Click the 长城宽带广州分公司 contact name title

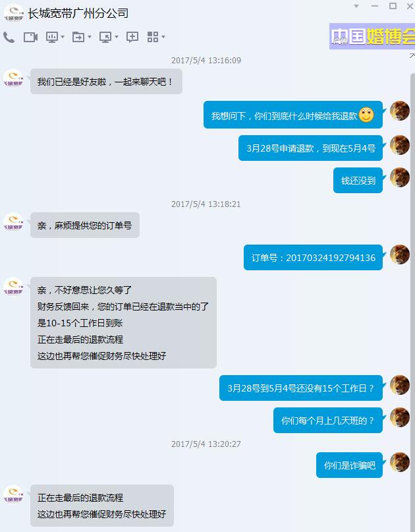pyautogui.click(x=78, y=14)
